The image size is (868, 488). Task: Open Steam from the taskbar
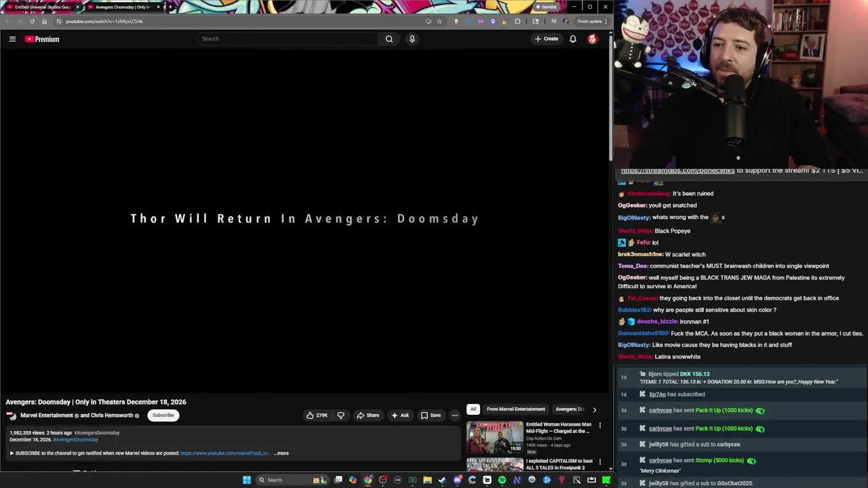click(x=442, y=480)
